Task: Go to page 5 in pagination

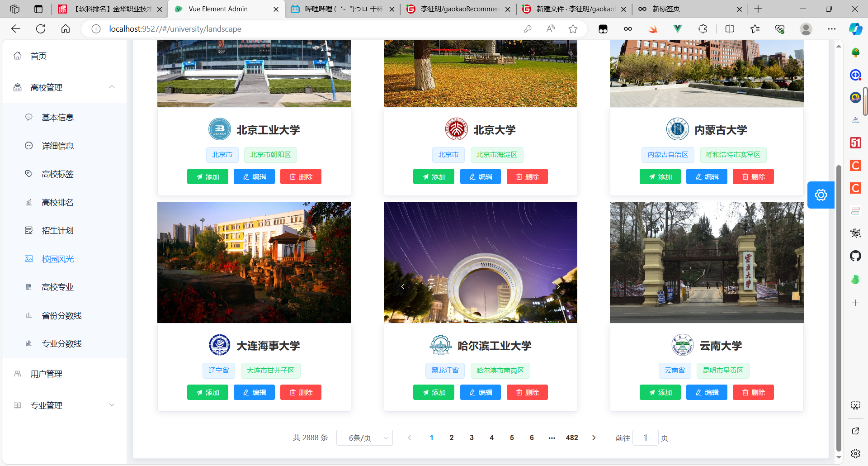Action: (x=512, y=437)
